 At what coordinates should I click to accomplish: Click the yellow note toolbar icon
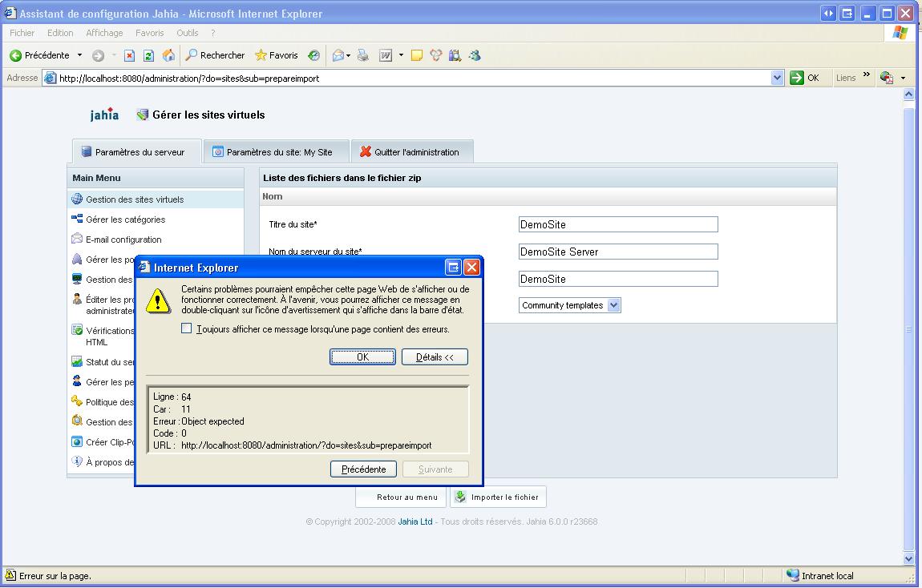417,56
